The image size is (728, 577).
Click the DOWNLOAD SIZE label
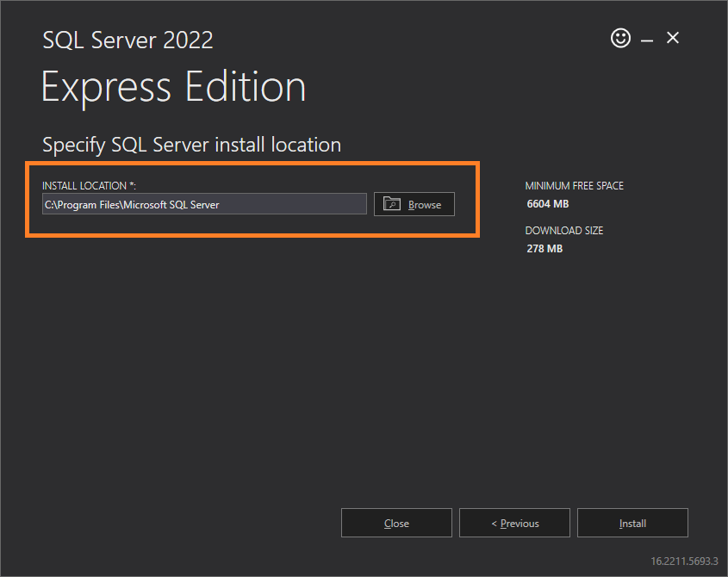point(563,231)
